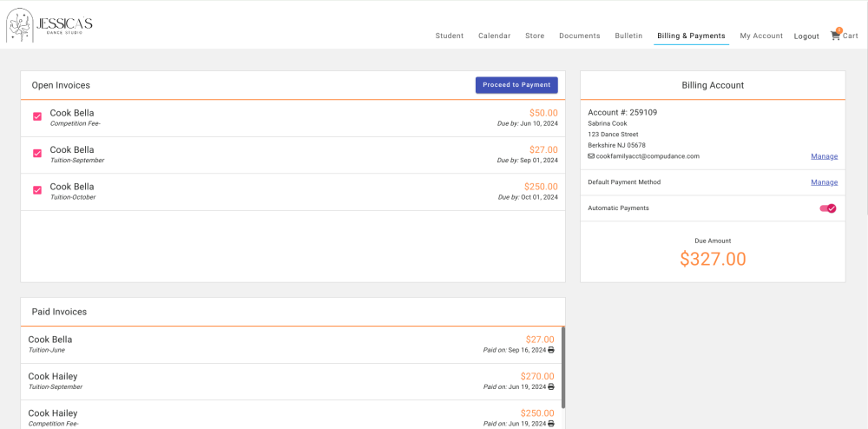868x429 pixels.
Task: Log out via the Logout link
Action: point(806,36)
